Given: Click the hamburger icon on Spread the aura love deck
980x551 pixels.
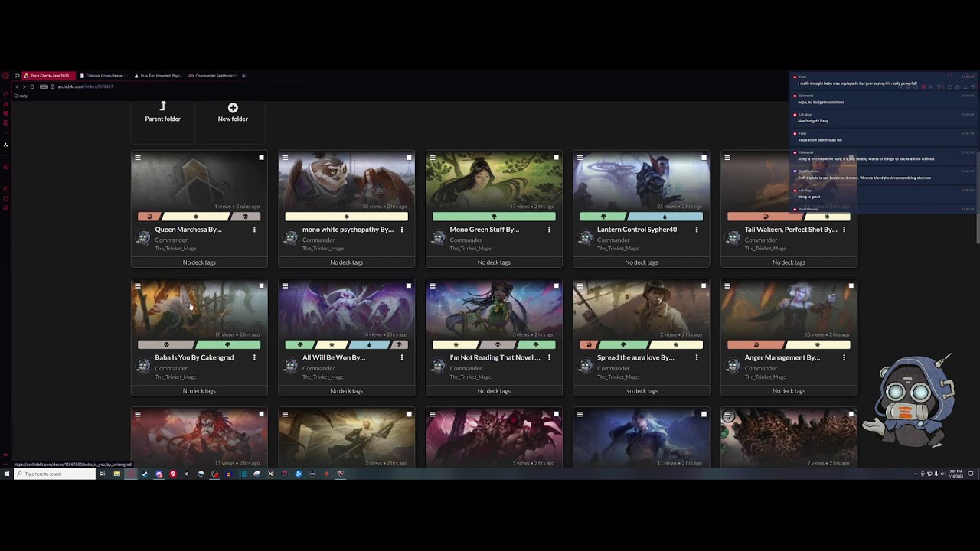Looking at the screenshot, I should 580,286.
